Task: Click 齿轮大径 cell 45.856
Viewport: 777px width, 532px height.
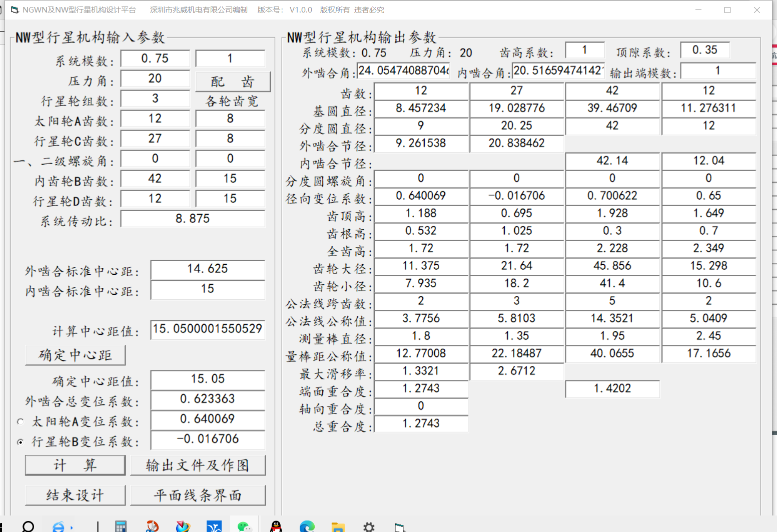Action: (x=612, y=266)
